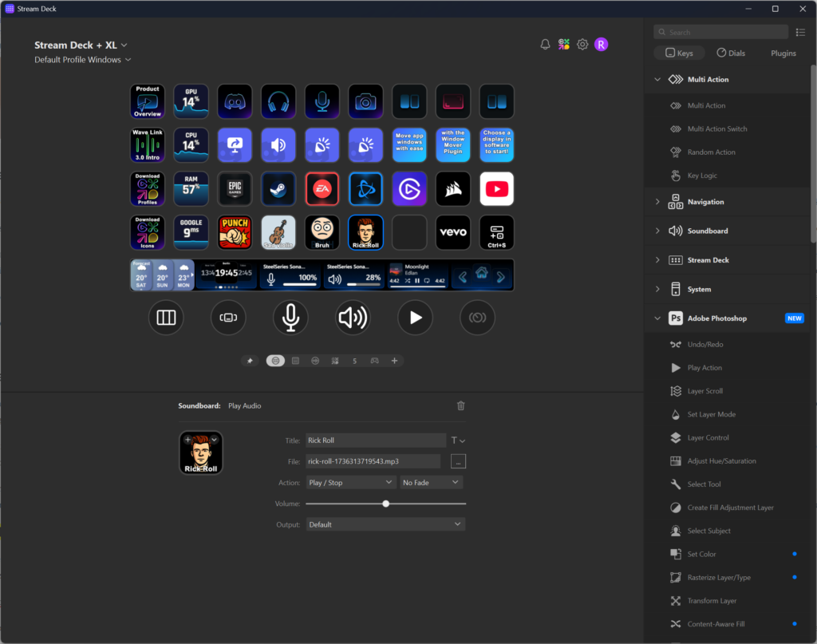The height and width of the screenshot is (644, 817).
Task: Click the Battle.net key
Action: [x=365, y=188]
